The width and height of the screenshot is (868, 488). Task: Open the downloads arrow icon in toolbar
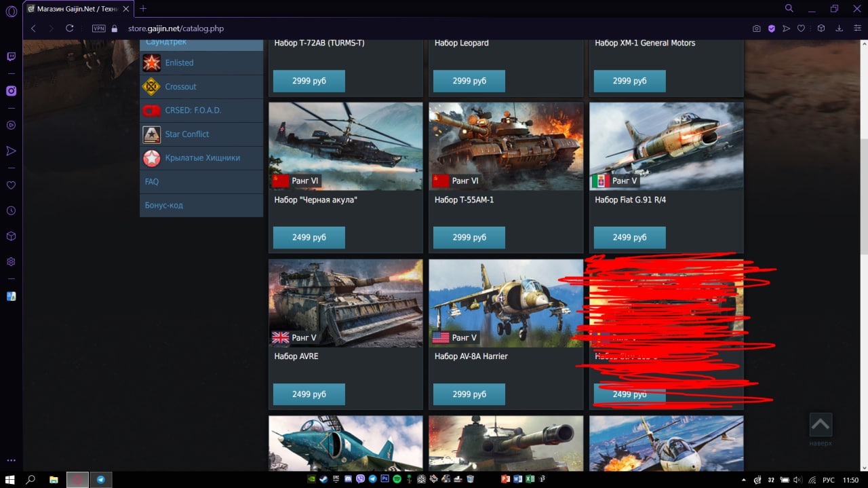(839, 29)
